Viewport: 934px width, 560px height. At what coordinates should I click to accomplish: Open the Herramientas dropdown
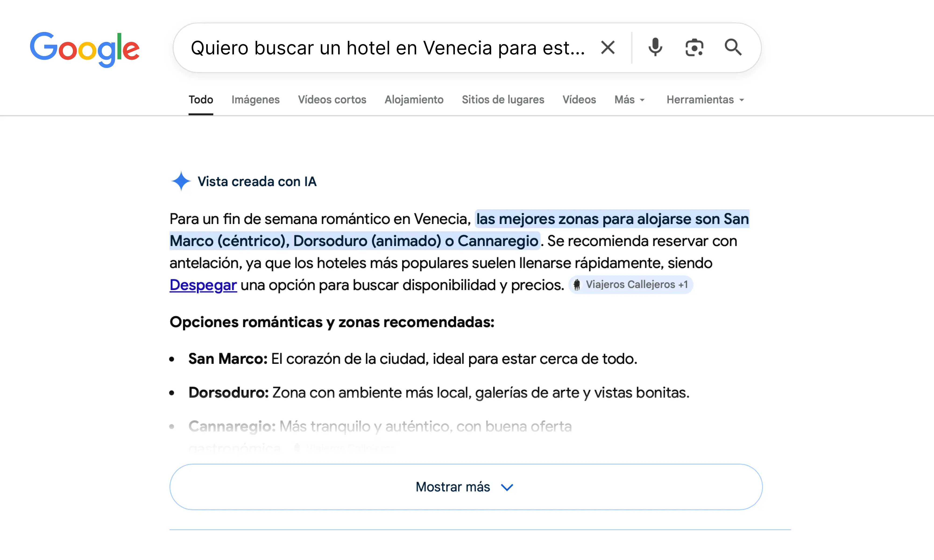pos(704,100)
